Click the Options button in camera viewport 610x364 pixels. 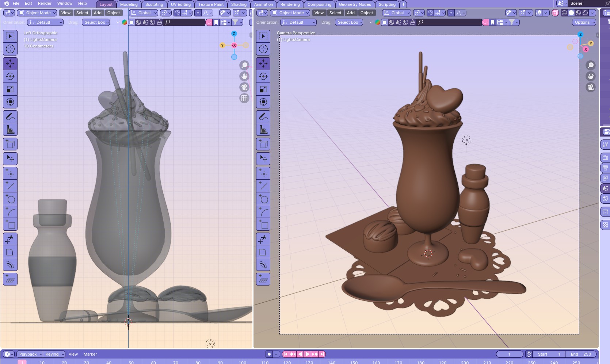tap(584, 22)
